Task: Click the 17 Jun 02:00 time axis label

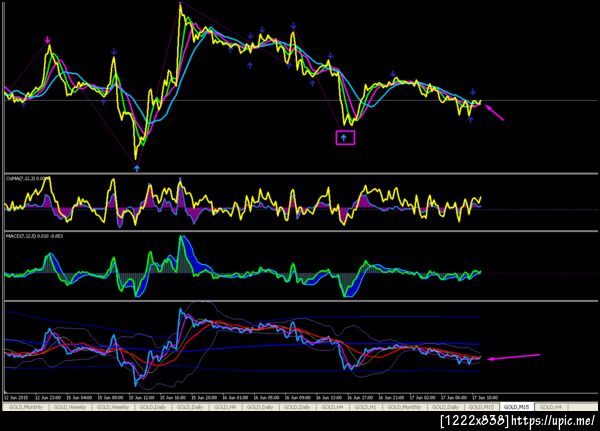Action: click(x=422, y=398)
